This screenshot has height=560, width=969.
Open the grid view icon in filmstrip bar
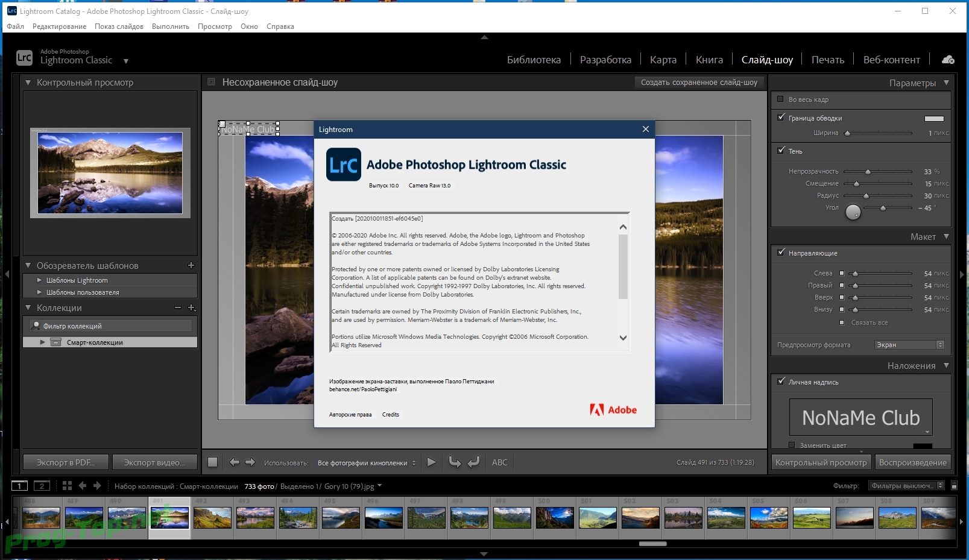(x=67, y=486)
